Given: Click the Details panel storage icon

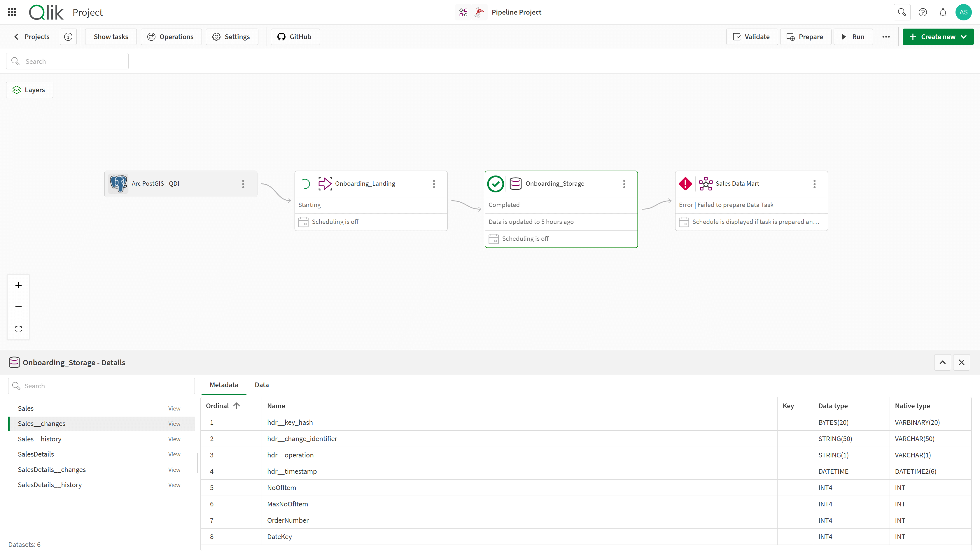Looking at the screenshot, I should 14,362.
